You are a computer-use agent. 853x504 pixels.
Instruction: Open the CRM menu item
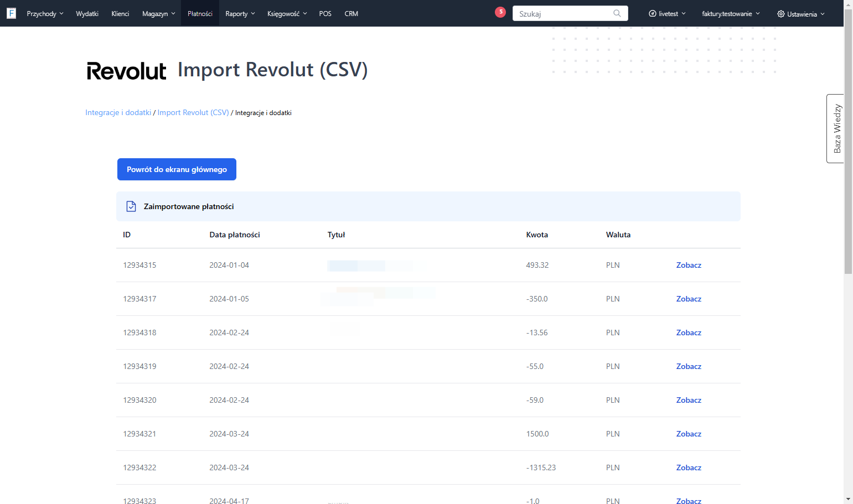pyautogui.click(x=351, y=14)
